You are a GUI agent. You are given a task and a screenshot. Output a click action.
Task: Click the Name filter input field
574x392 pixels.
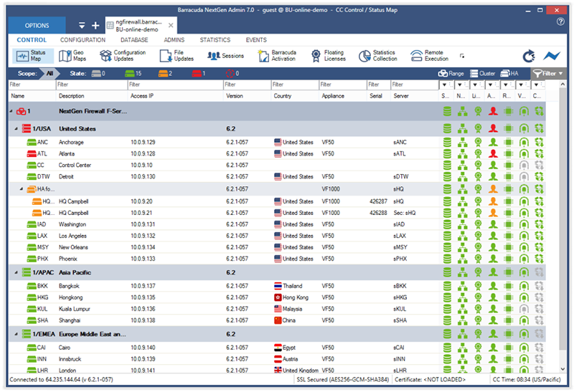32,85
